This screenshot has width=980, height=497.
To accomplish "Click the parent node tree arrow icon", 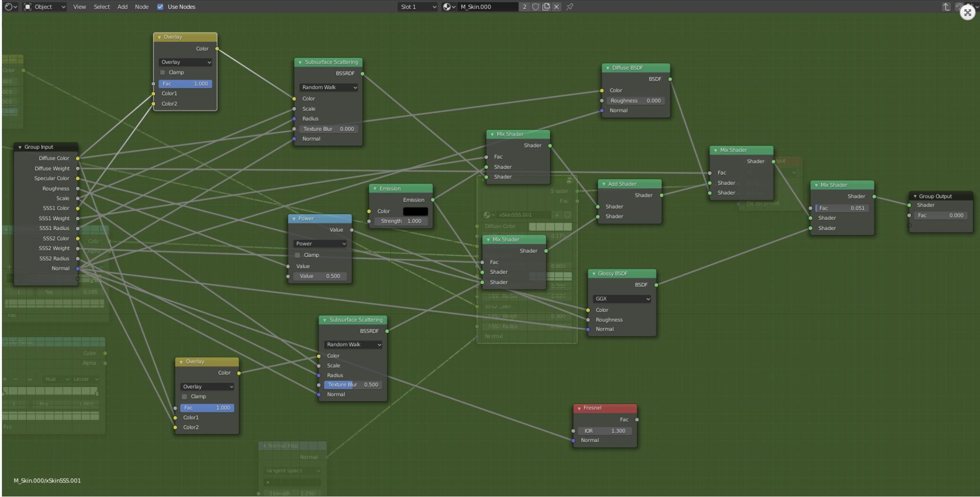I will (945, 7).
